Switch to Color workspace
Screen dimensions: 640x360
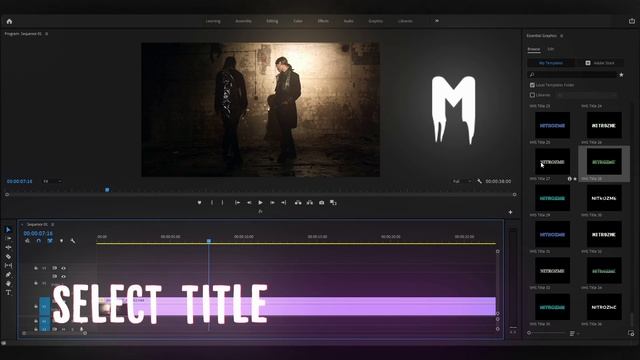click(x=298, y=21)
